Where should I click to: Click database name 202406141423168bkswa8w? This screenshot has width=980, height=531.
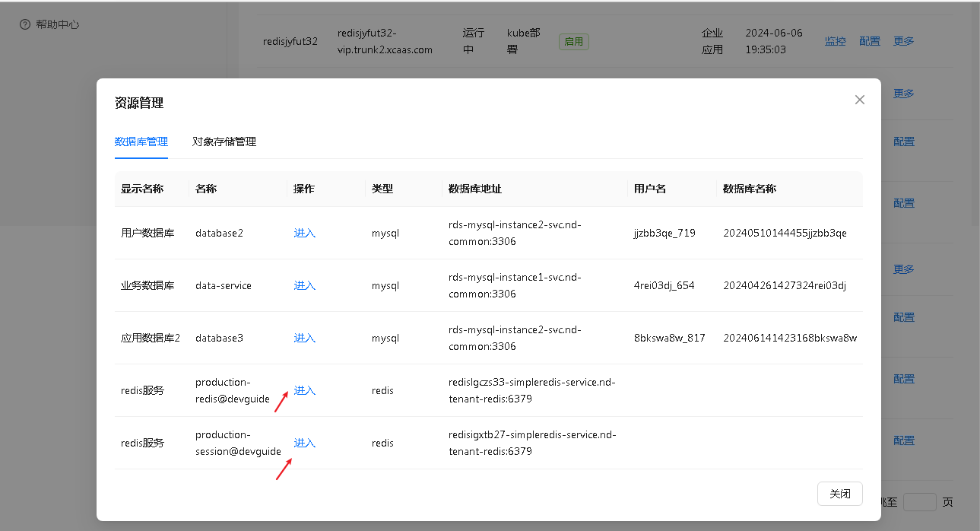click(x=790, y=338)
